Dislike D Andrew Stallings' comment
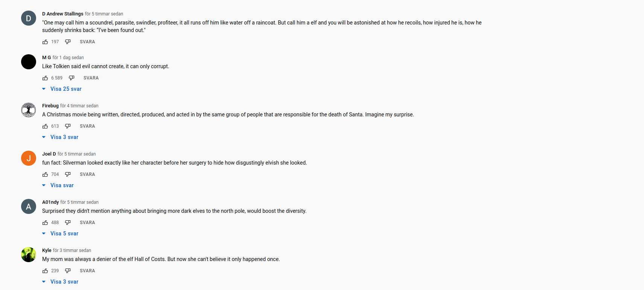644x290 pixels. (68, 42)
